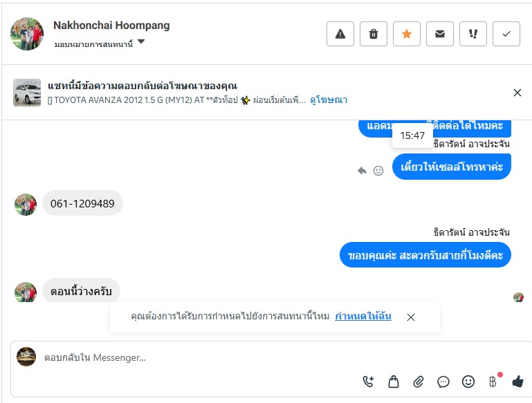
Task: Mark conversation done with checkmark button
Action: coord(506,34)
